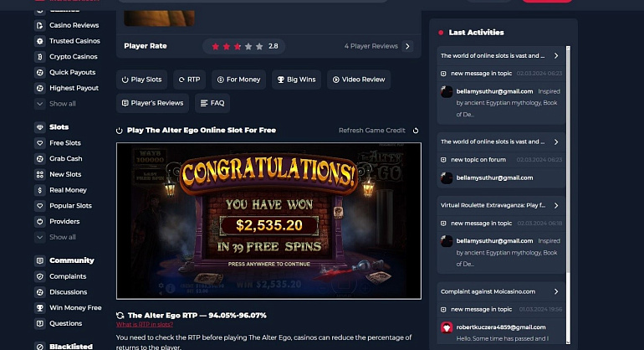Click the New Slots grid icon
This screenshot has width=644, height=350.
click(x=40, y=174)
